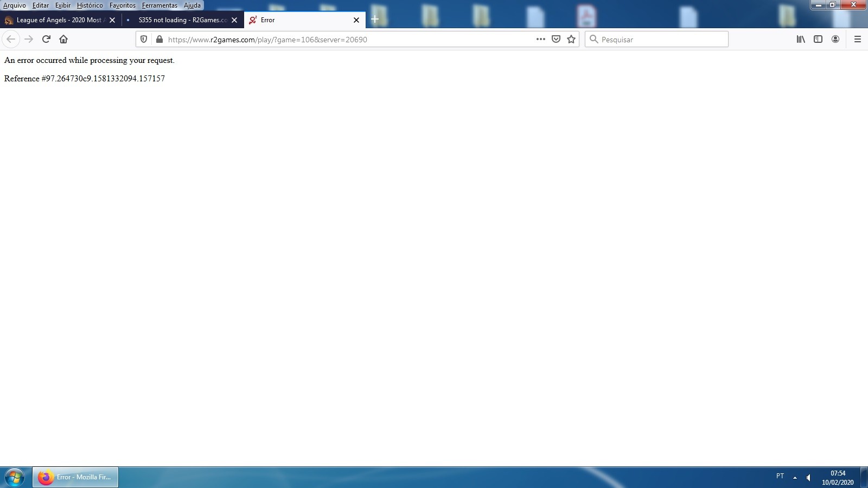Toggle the sidebar view icon
868x488 pixels.
pyautogui.click(x=818, y=39)
